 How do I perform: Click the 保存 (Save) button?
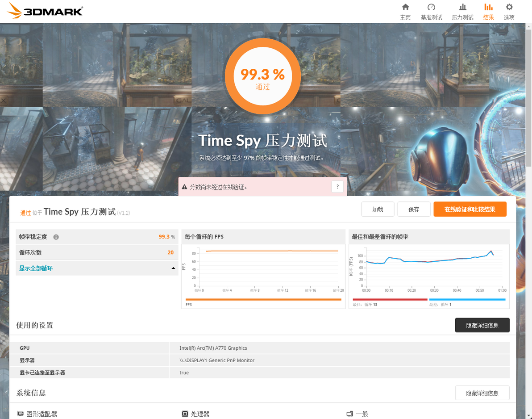[414, 209]
